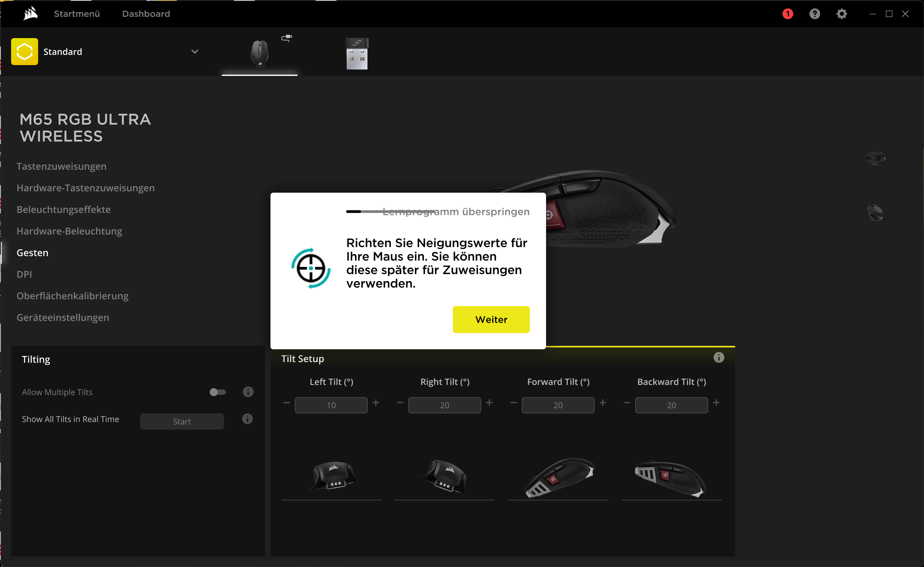The width and height of the screenshot is (924, 567).
Task: Open the DPI section
Action: click(x=24, y=274)
